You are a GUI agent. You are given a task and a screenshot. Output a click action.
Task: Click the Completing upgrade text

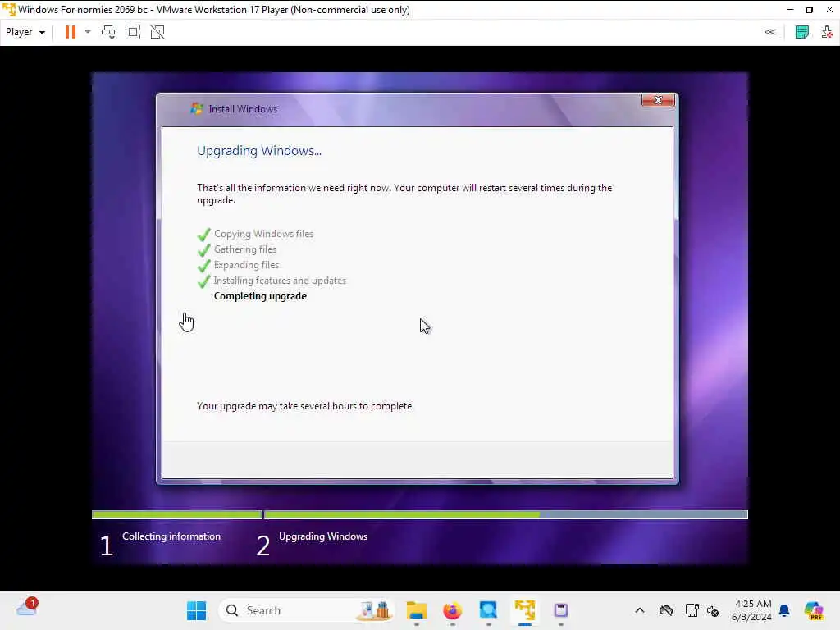[260, 296]
